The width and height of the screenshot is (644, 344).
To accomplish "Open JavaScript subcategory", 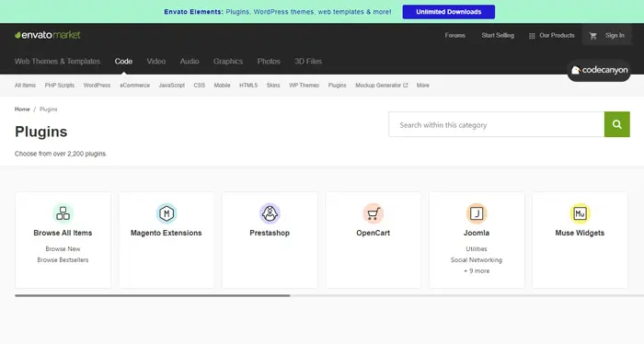I will pos(172,86).
